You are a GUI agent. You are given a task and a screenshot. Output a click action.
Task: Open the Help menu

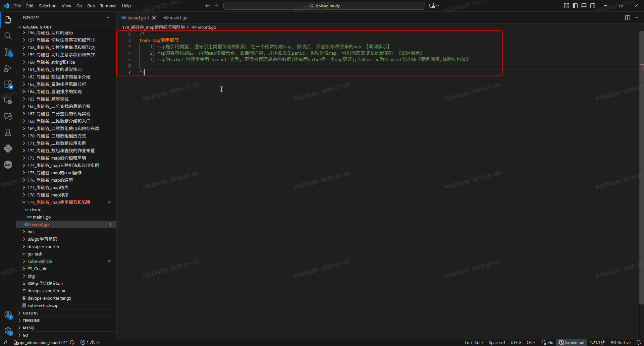point(126,6)
